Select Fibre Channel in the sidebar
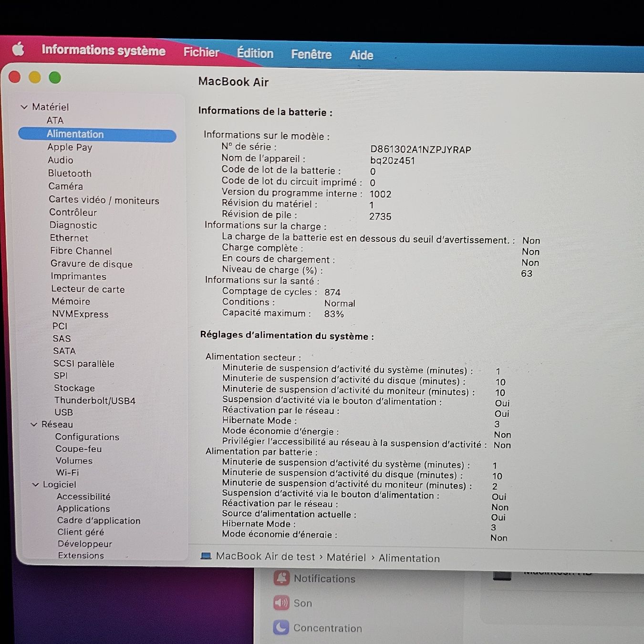 click(x=81, y=251)
